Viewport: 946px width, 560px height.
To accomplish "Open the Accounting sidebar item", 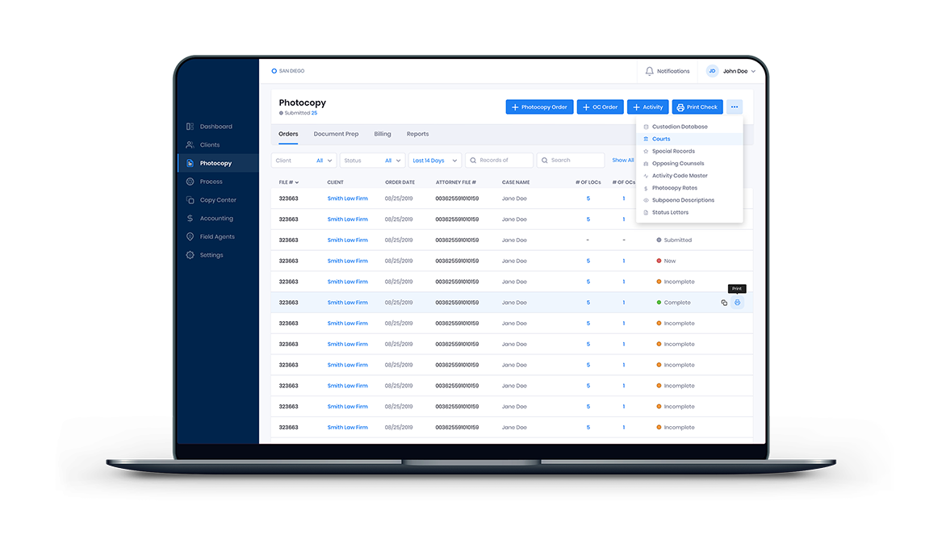I will pyautogui.click(x=216, y=219).
